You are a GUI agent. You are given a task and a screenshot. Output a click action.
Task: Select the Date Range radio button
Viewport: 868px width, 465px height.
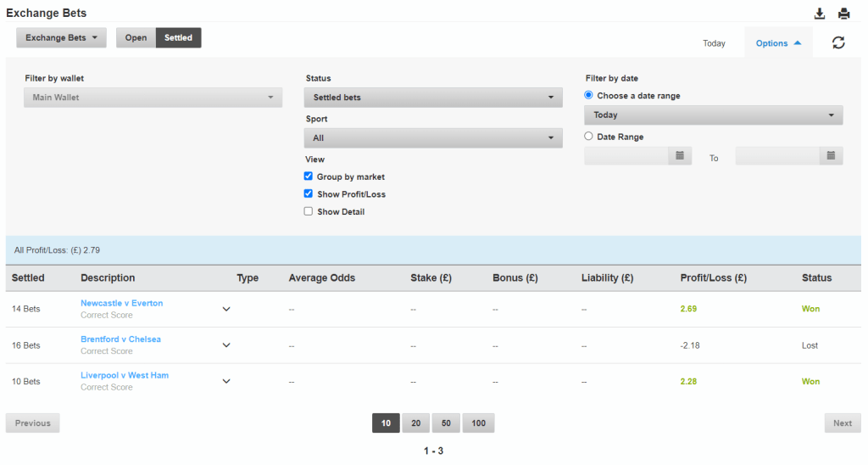589,137
